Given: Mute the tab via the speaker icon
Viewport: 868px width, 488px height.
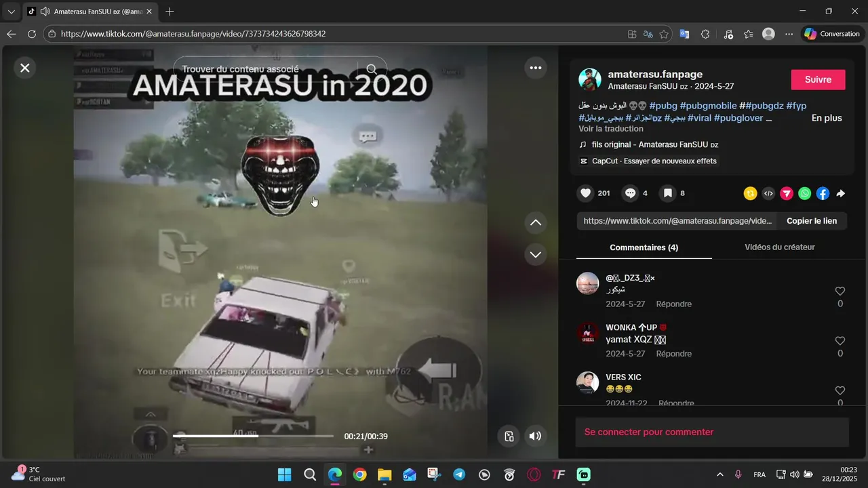Looking at the screenshot, I should click(x=45, y=12).
